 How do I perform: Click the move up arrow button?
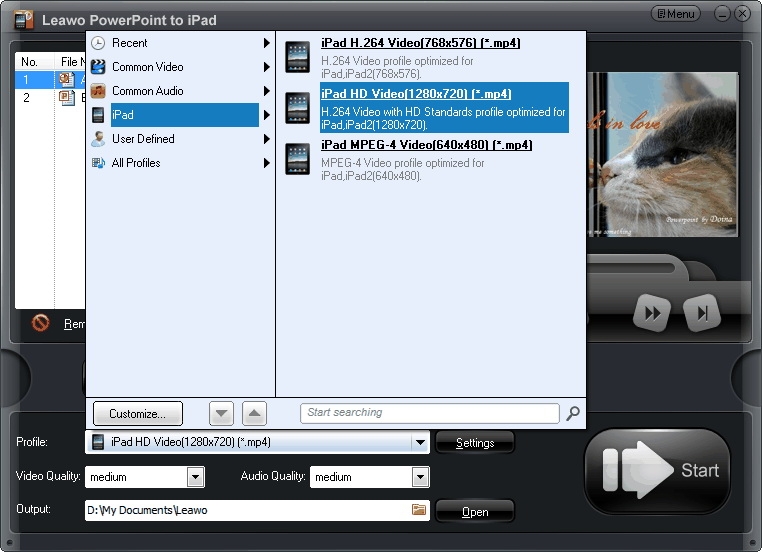[255, 413]
